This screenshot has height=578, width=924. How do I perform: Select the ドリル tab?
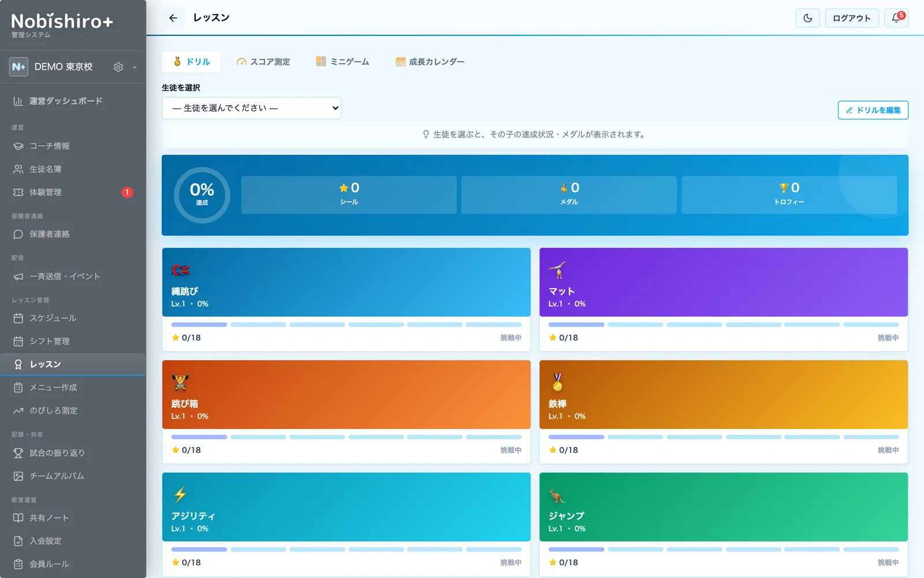click(191, 62)
